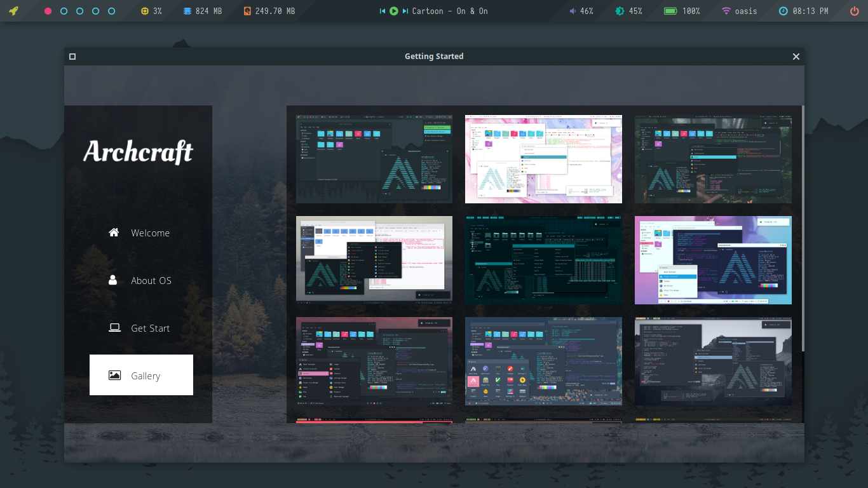Click the picture icon beside Gallery
Image resolution: width=868 pixels, height=488 pixels.
(114, 376)
